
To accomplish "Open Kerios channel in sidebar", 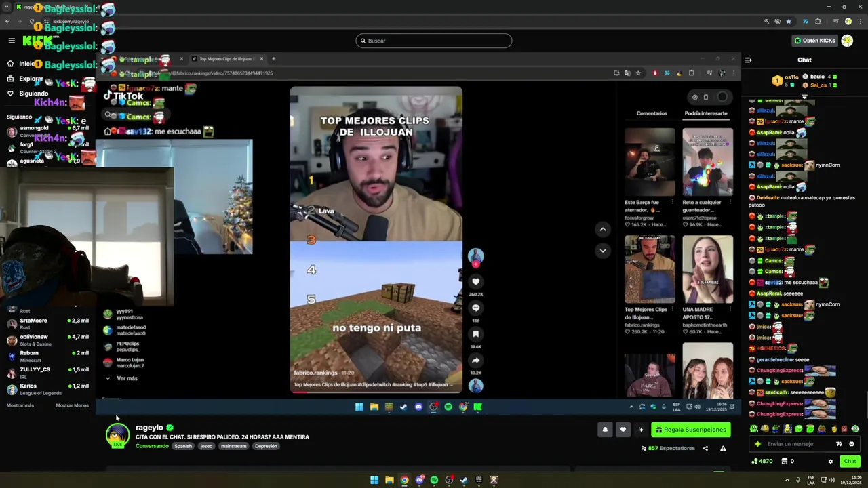I will coord(47,389).
